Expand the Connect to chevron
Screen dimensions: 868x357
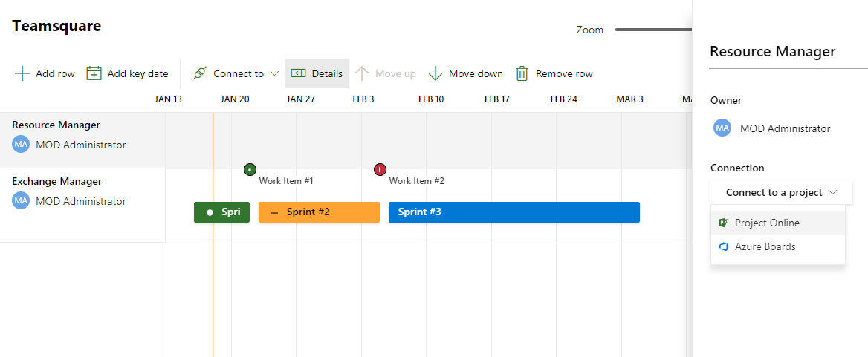tap(274, 73)
